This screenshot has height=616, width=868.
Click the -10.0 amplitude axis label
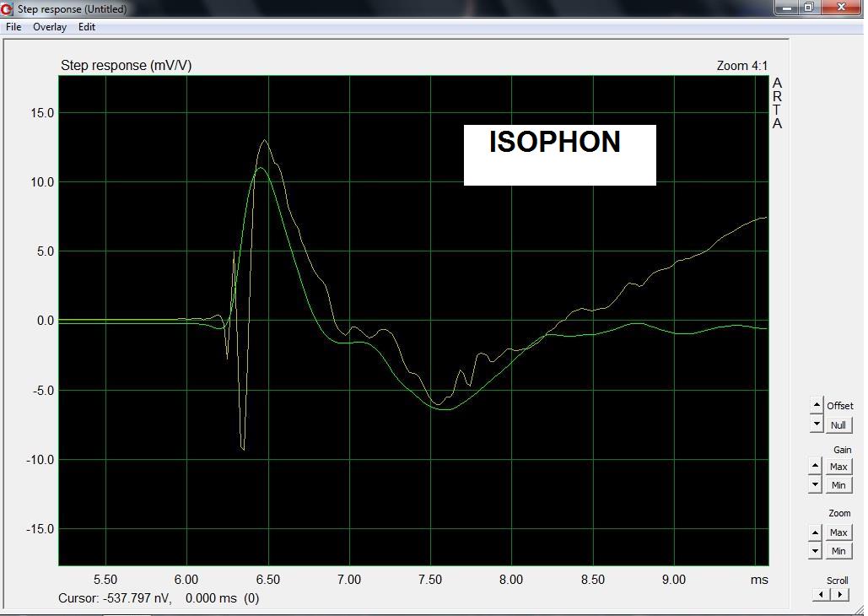40,460
